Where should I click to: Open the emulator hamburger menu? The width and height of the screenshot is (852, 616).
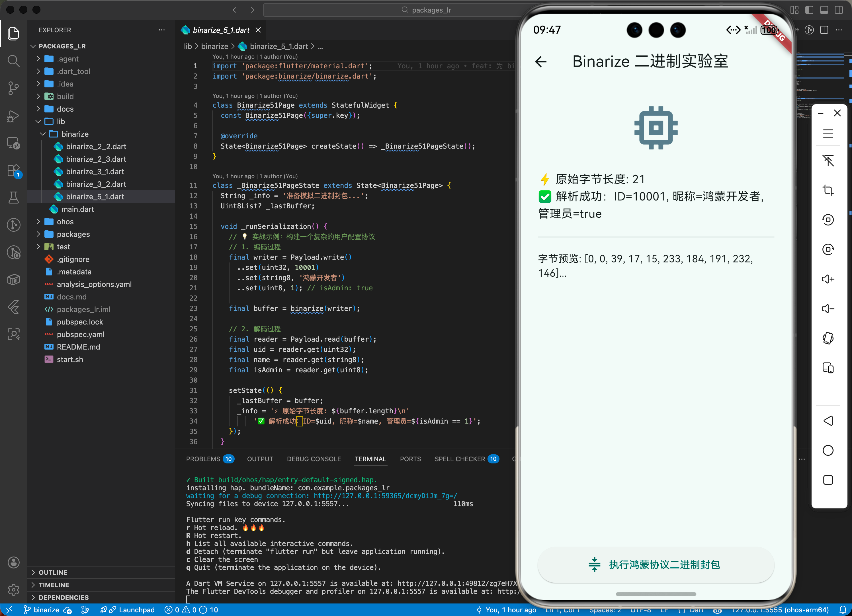(829, 134)
